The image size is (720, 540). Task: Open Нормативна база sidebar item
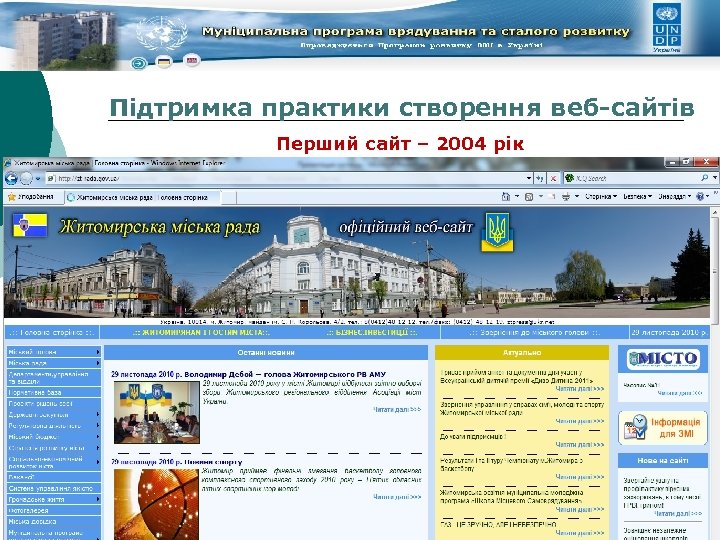point(54,393)
